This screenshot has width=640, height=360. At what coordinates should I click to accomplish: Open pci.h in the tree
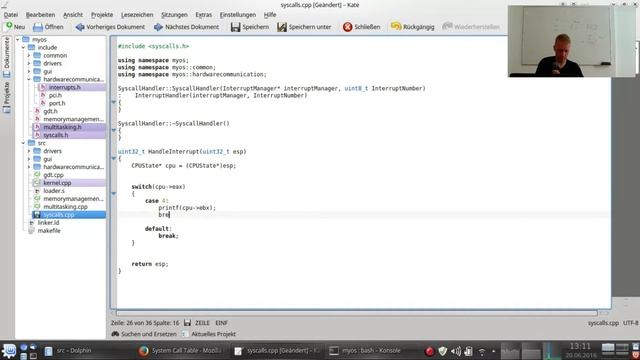[x=55, y=95]
